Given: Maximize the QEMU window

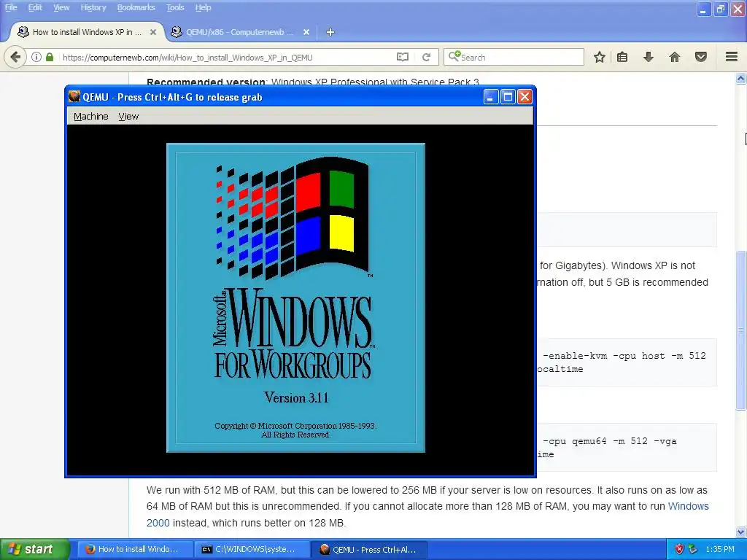Looking at the screenshot, I should (x=508, y=97).
